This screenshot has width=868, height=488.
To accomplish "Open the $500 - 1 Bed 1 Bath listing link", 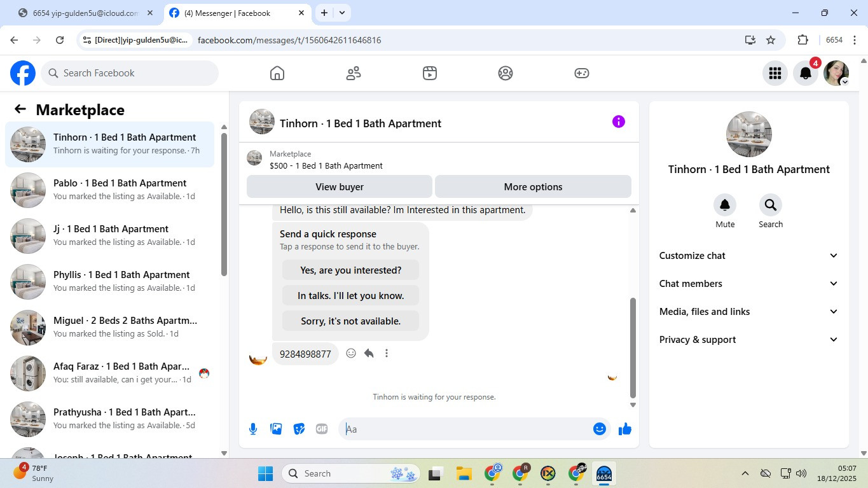I will pos(326,166).
